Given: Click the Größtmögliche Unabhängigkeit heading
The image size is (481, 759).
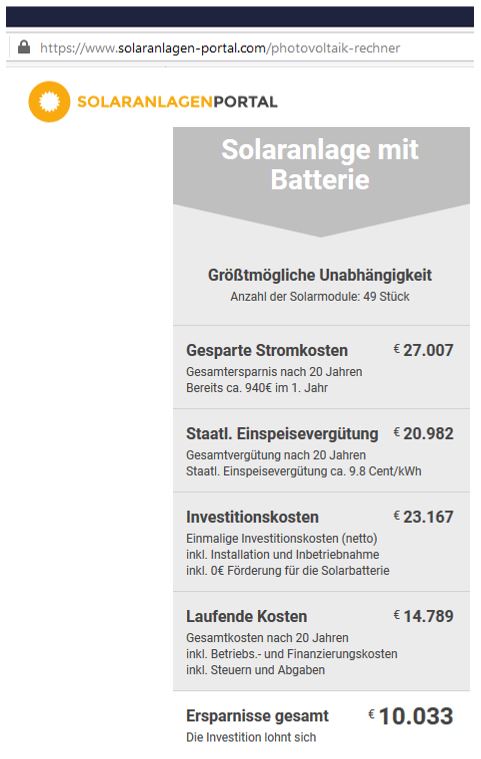Looking at the screenshot, I should coord(320,275).
